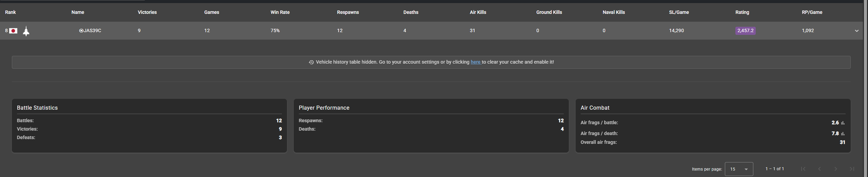Go to the first page of results
This screenshot has width=868, height=177.
pyautogui.click(x=803, y=169)
